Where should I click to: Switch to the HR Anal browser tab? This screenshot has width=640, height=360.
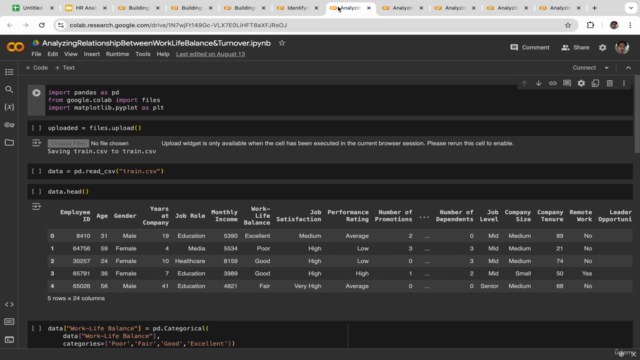pos(85,8)
